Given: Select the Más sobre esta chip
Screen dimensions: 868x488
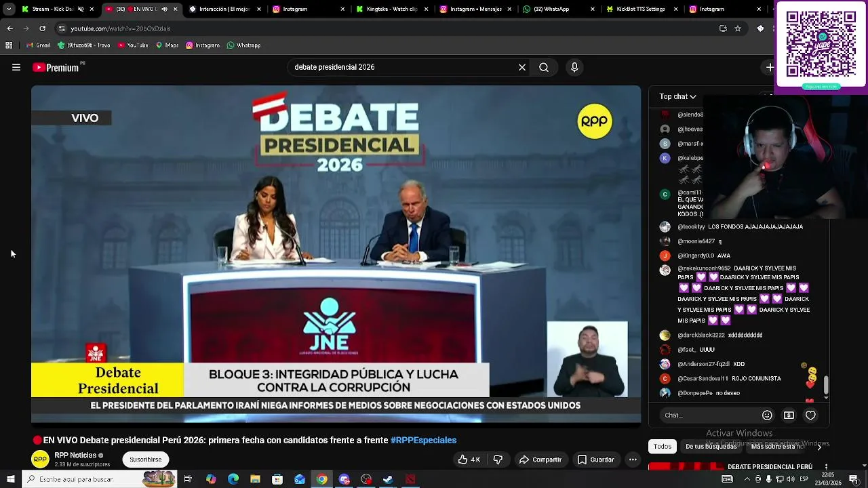Looking at the screenshot, I should 776,446.
